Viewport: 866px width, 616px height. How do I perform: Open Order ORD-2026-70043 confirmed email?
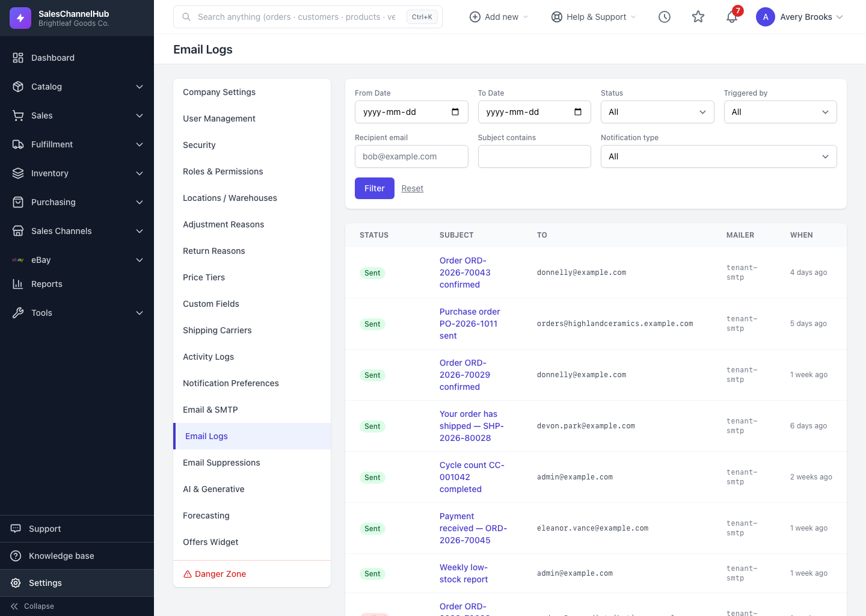pos(465,273)
